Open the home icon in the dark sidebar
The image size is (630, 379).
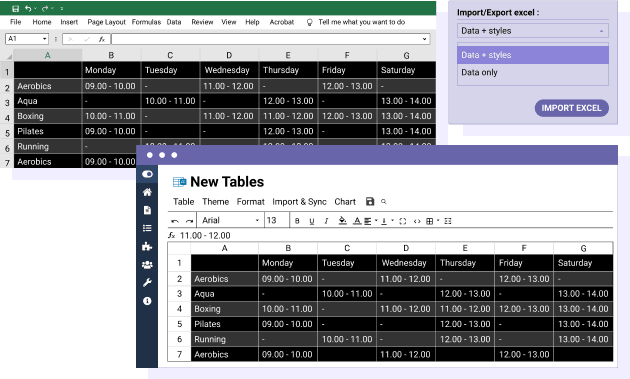[x=147, y=192]
